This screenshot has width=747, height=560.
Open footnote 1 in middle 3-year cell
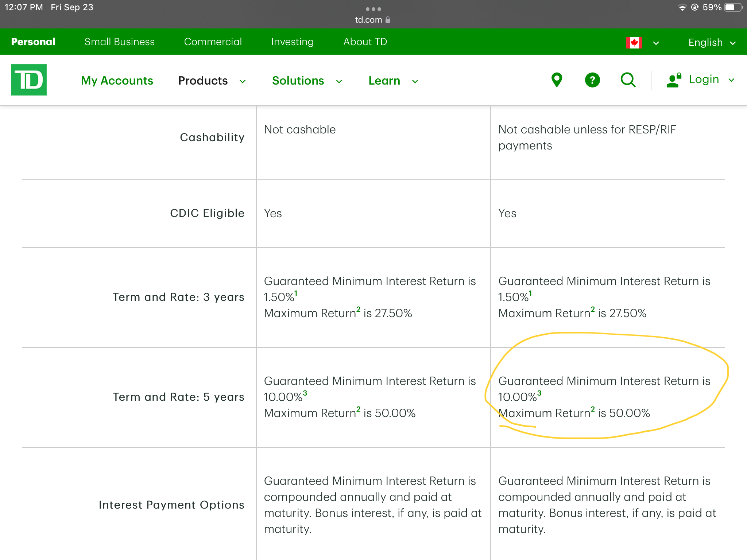296,293
